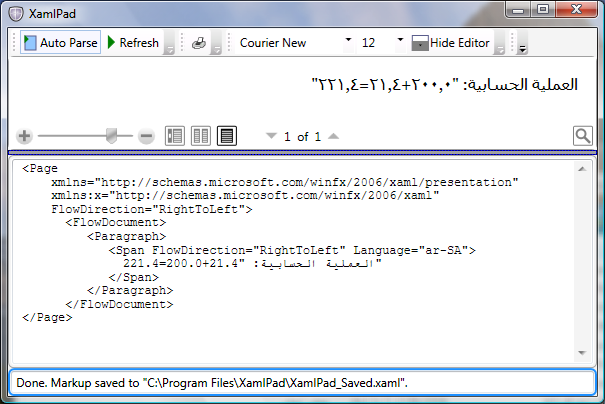Click the FlowDirection="RightToLeft"> line in editor
The height and width of the screenshot is (404, 605).
(152, 209)
